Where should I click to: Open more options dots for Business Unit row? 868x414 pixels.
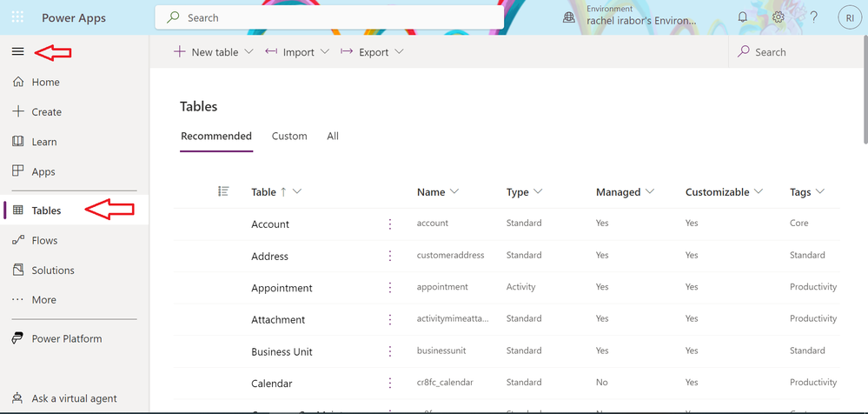click(x=390, y=351)
